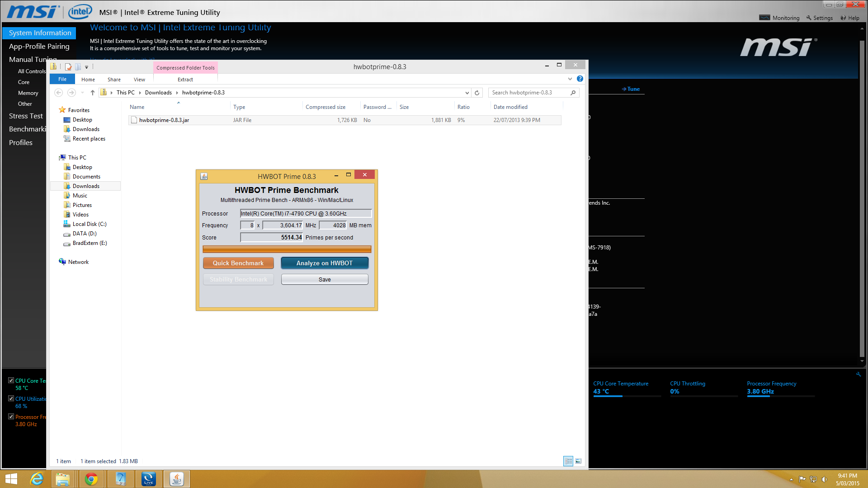Open Stress Test section
Image resolution: width=868 pixels, height=488 pixels.
click(x=26, y=116)
